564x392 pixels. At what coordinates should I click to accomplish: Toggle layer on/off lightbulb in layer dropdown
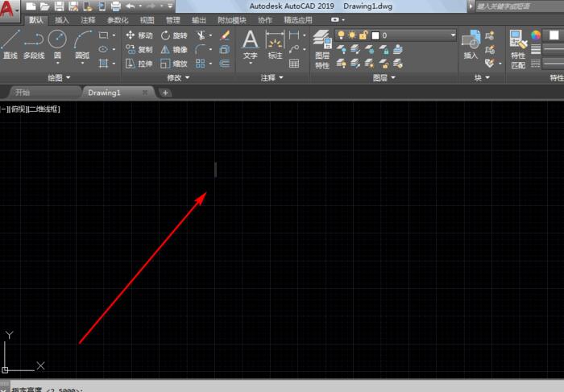point(341,35)
